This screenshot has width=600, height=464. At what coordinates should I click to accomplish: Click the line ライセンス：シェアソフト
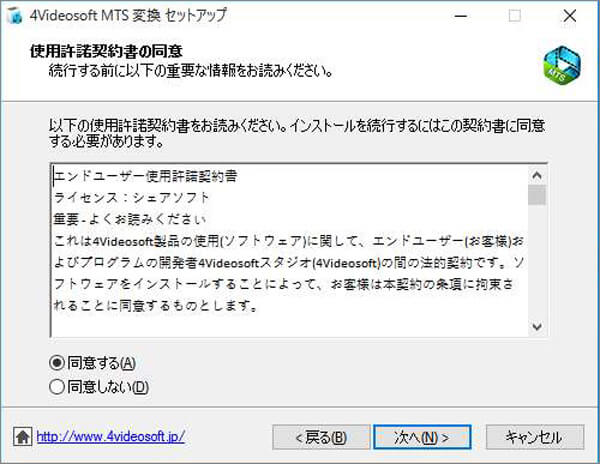point(132,198)
